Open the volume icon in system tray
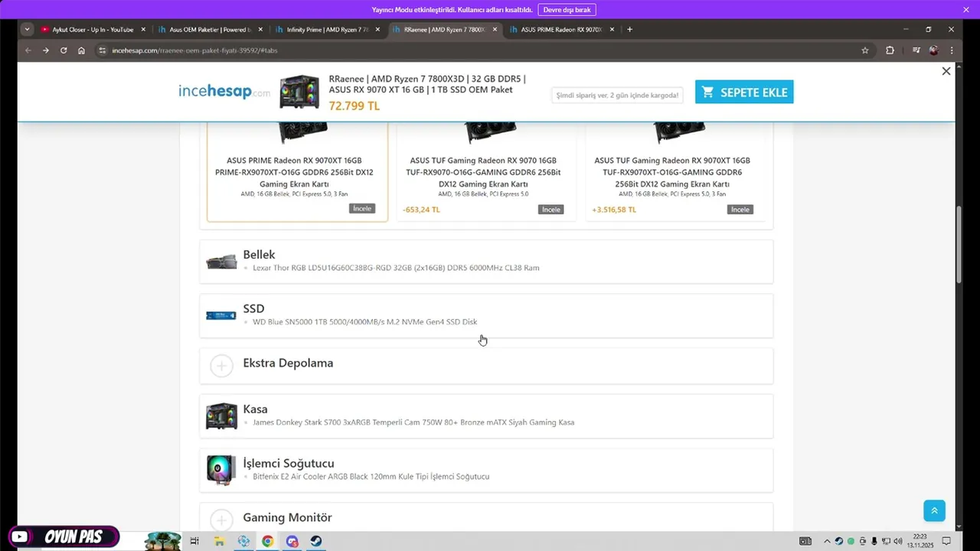 897,541
